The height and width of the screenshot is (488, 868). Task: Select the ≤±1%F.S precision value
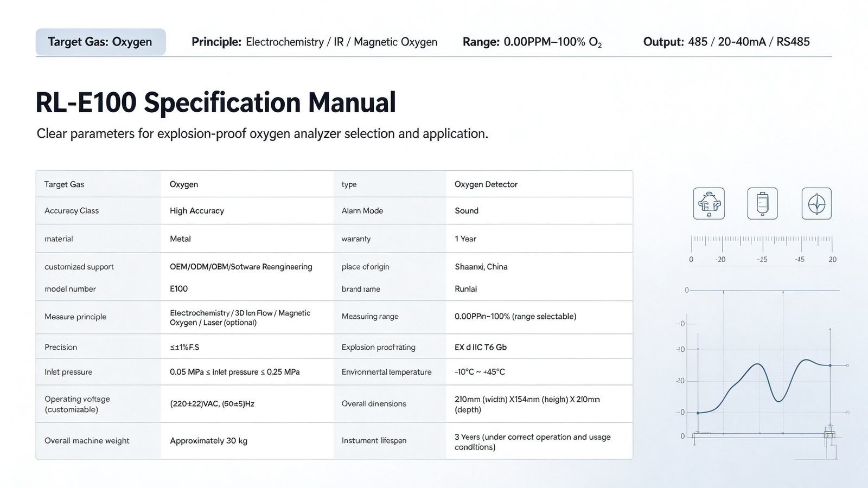[x=184, y=347]
